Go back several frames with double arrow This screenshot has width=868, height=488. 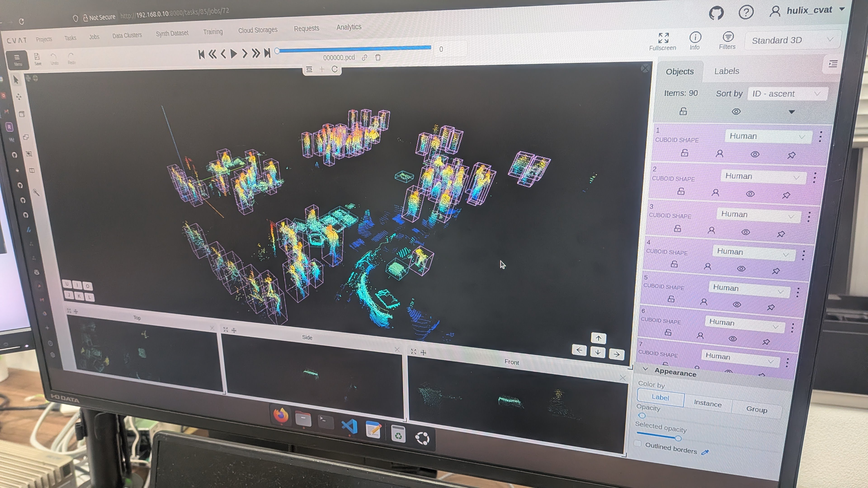pyautogui.click(x=212, y=54)
